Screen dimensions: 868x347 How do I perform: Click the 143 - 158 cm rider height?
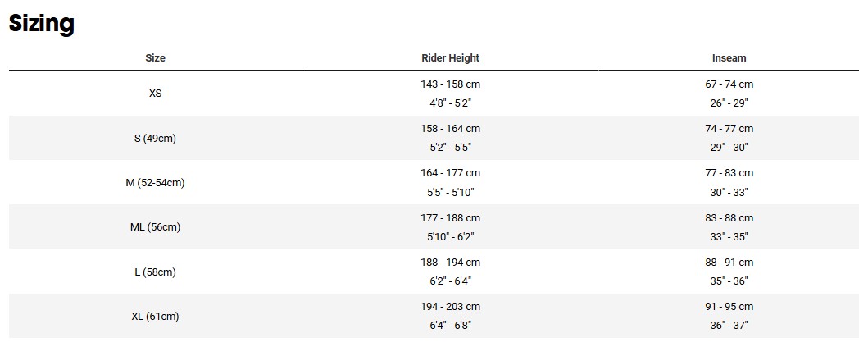point(450,84)
